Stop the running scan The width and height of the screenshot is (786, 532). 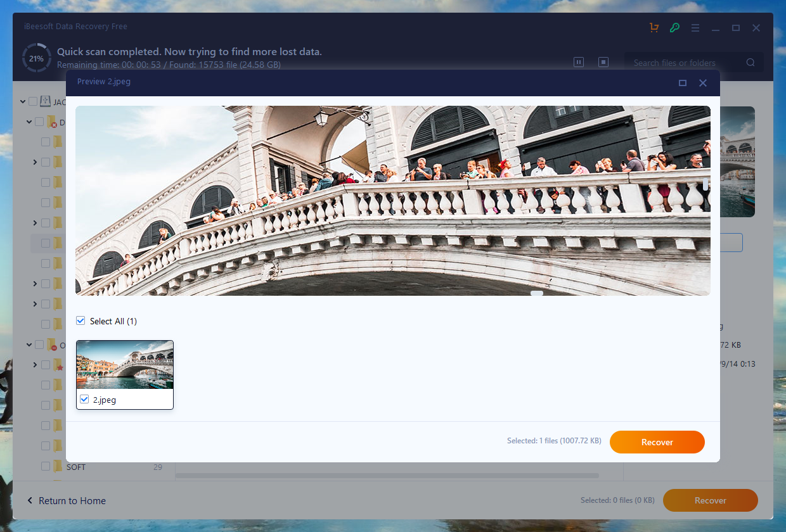click(603, 62)
